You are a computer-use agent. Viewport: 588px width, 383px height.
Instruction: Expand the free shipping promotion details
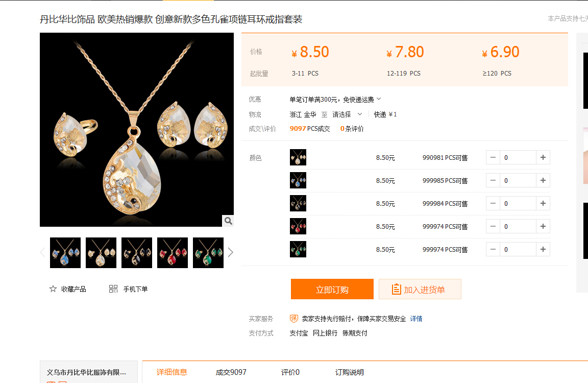coord(379,99)
